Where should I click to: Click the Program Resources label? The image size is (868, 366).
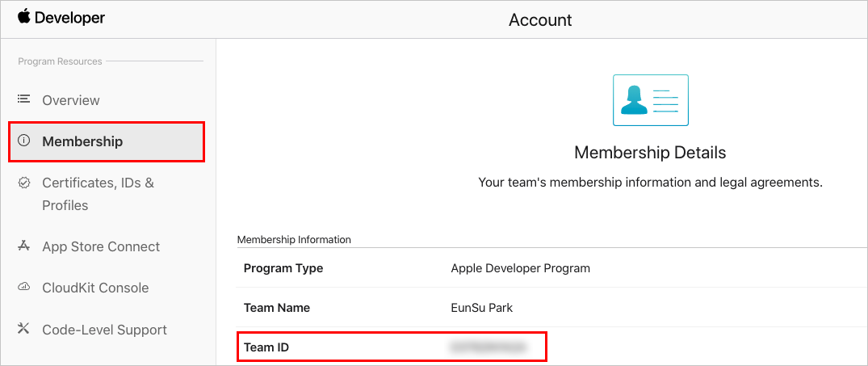(x=60, y=61)
